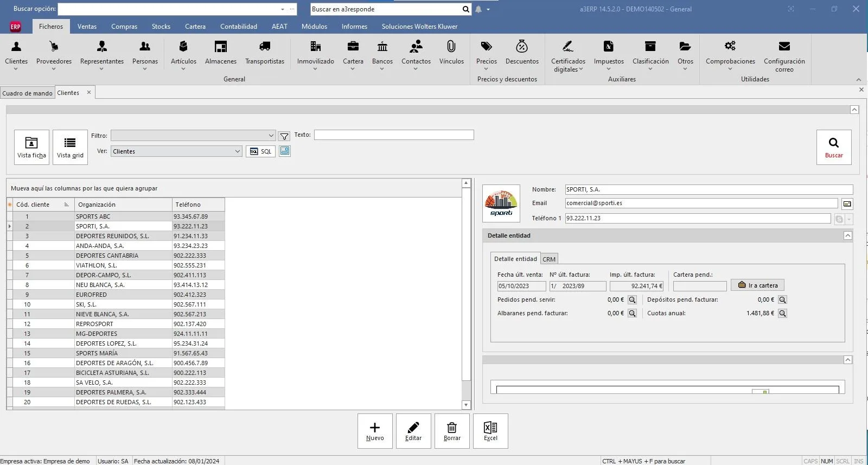Image resolution: width=868 pixels, height=465 pixels.
Task: Open Otros ribbon icon
Action: coord(685,54)
